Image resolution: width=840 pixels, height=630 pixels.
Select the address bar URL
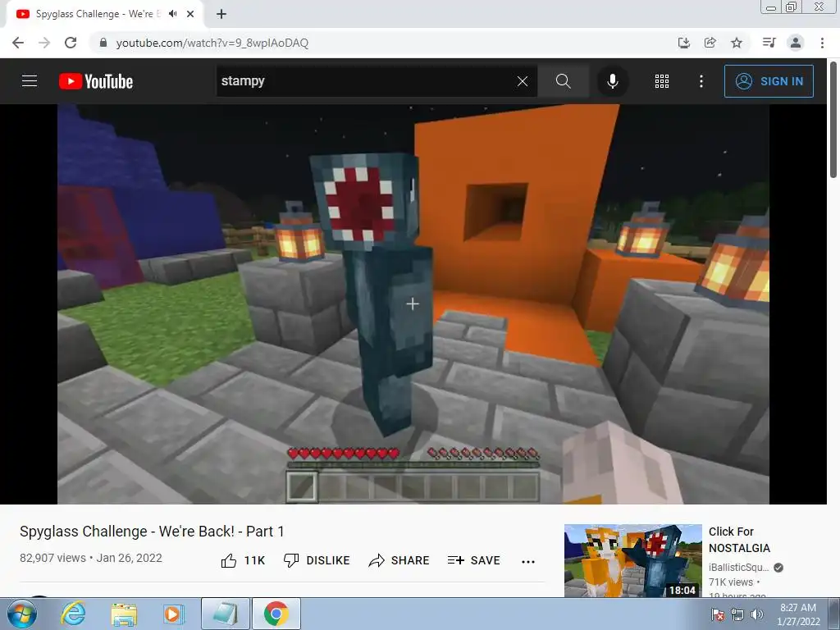[x=212, y=43]
